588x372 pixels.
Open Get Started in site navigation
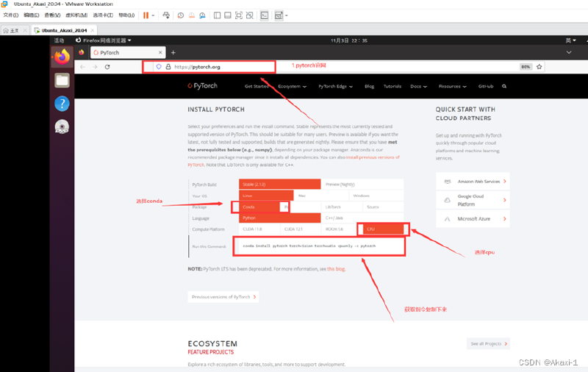click(257, 86)
